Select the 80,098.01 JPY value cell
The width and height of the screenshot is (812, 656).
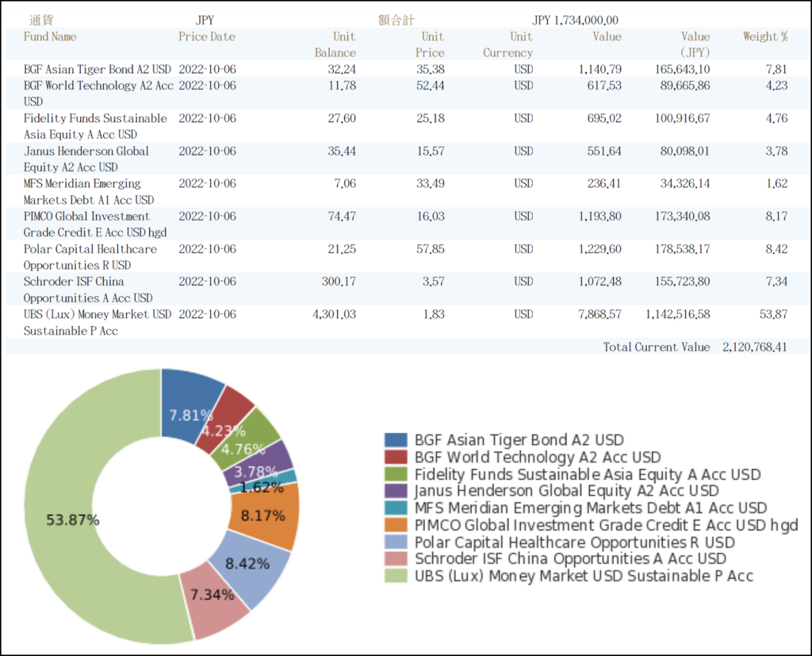[x=685, y=152]
